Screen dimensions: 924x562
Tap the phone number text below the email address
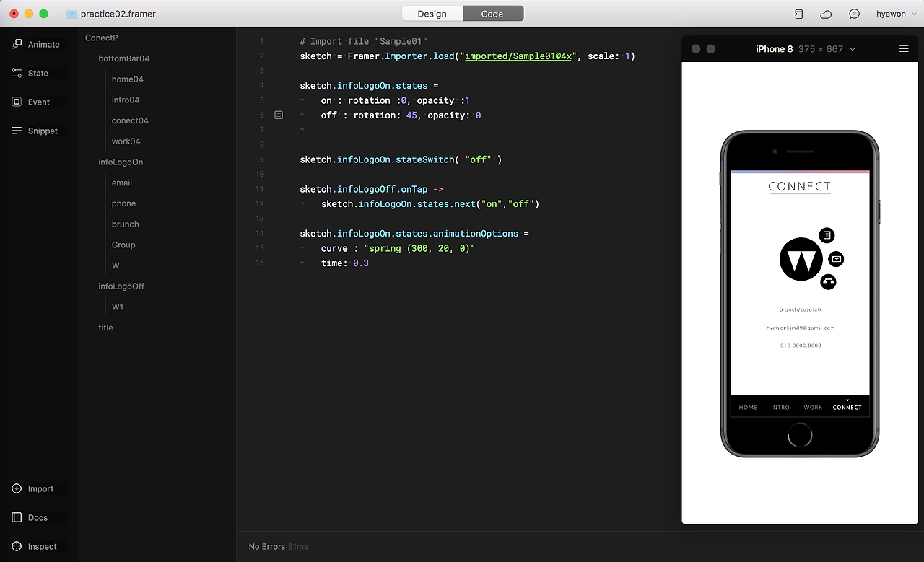click(x=800, y=346)
